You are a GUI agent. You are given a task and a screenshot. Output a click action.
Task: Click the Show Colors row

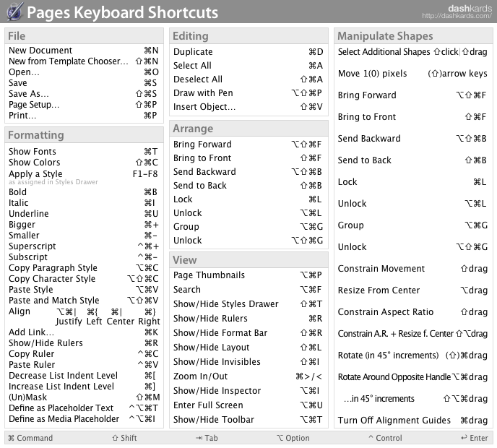(84, 163)
